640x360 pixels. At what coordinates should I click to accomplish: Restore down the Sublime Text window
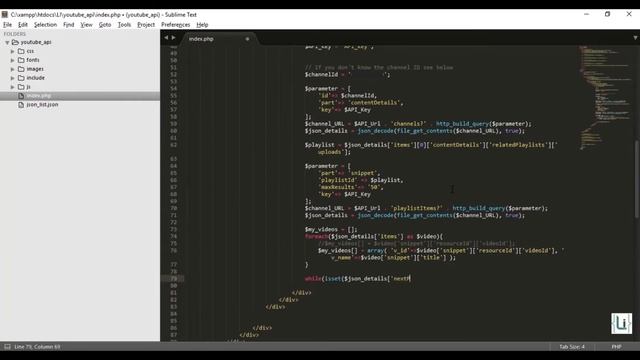coord(607,14)
